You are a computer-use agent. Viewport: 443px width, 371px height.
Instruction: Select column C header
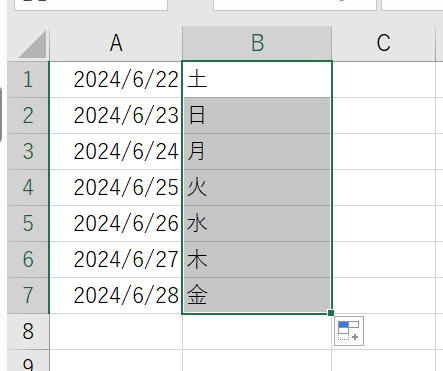383,43
